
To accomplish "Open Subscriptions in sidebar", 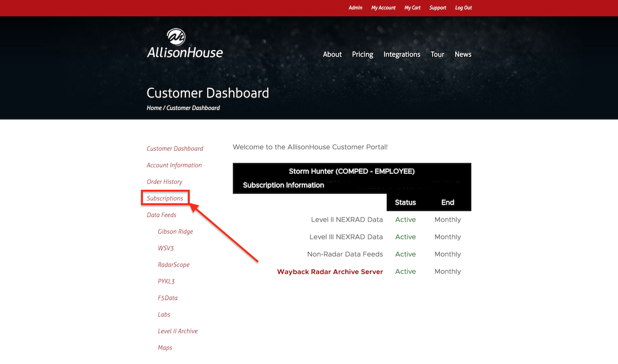I will point(165,198).
